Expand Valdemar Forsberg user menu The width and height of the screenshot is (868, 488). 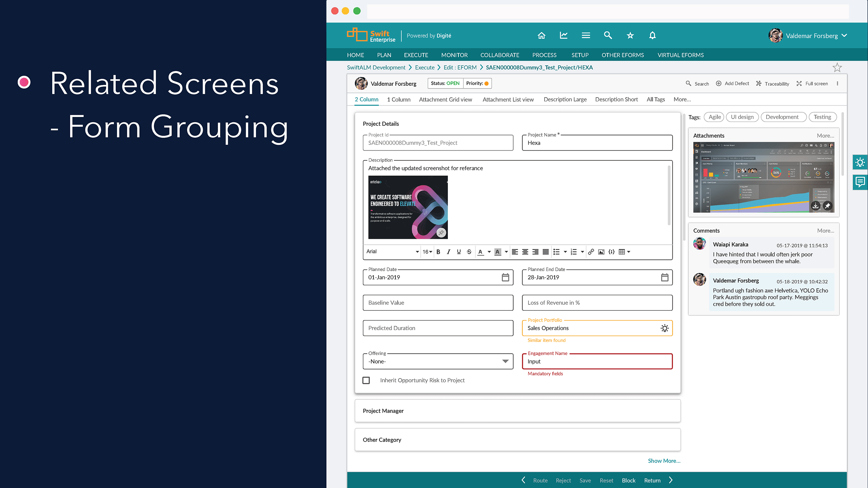point(844,36)
